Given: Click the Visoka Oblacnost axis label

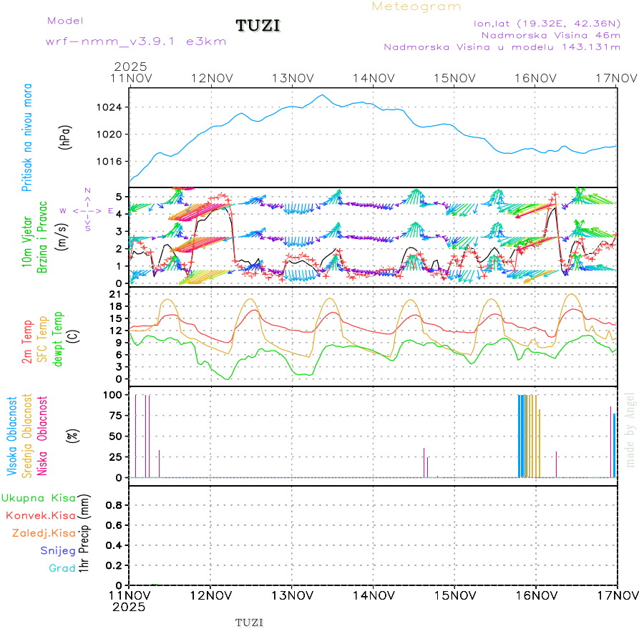Looking at the screenshot, I should [12, 436].
